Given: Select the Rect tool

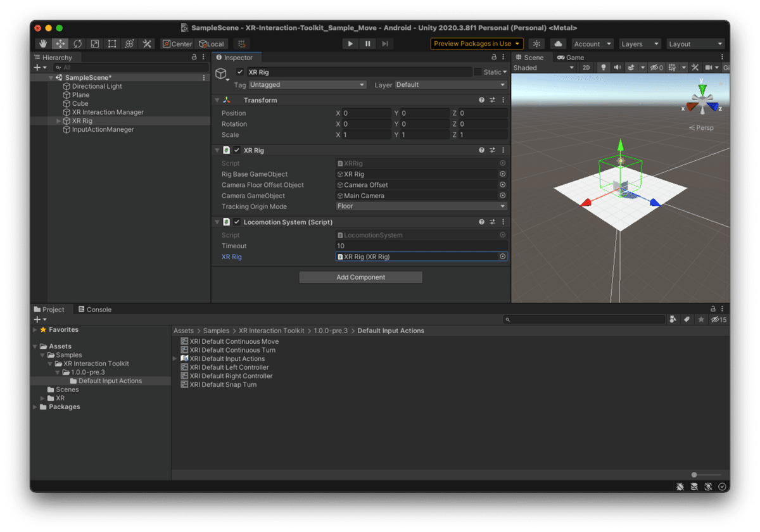Looking at the screenshot, I should pyautogui.click(x=112, y=44).
